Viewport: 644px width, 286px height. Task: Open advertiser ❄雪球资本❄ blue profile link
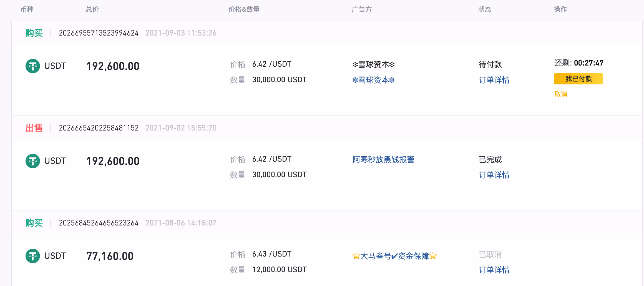tap(373, 80)
